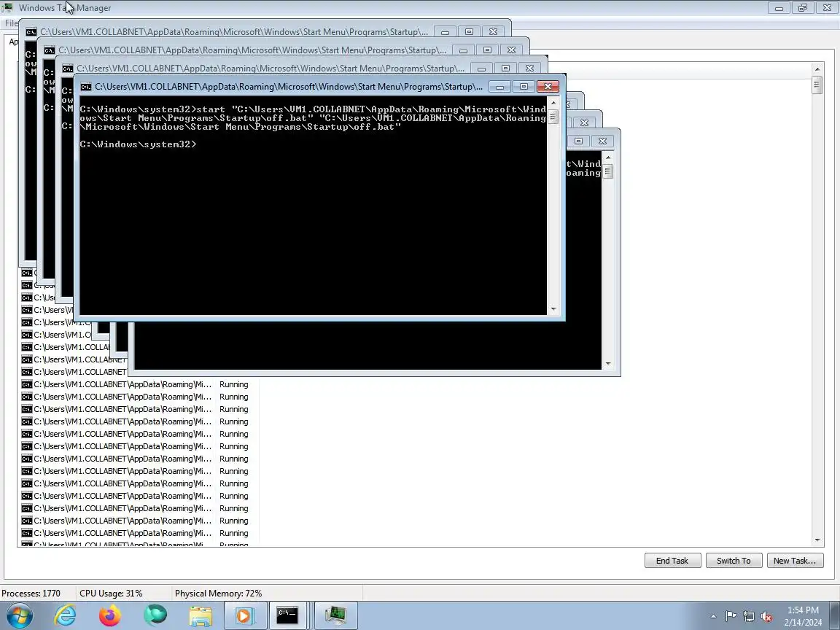Show hidden tray icons arrow
This screenshot has height=630, width=840.
713,617
